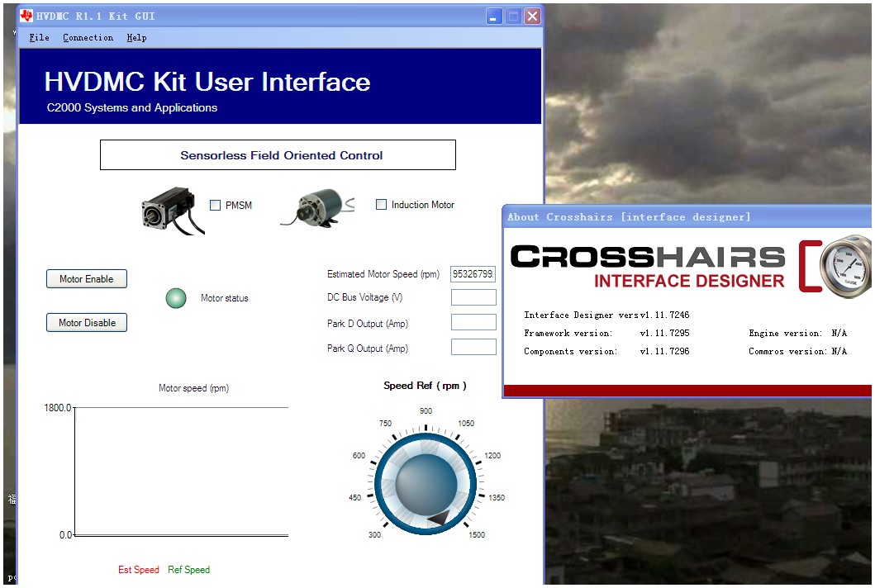Click the 1800.0 chart axis label
Viewport: 875px width, 588px height.
click(x=58, y=408)
